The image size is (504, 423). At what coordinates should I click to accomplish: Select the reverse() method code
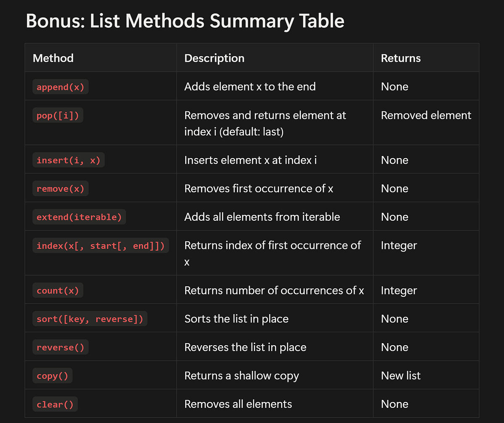pos(60,347)
